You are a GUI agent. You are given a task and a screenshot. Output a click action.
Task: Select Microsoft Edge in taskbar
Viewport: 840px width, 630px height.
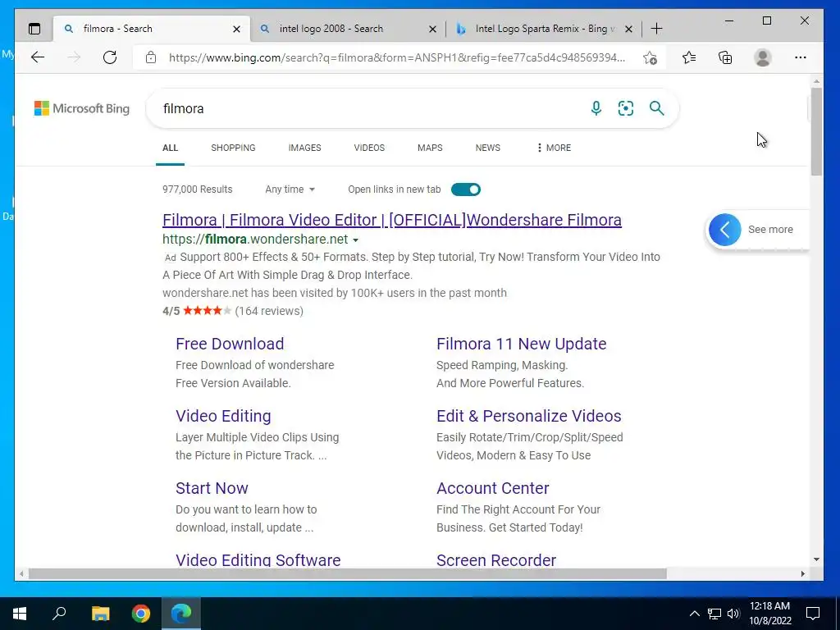181,614
